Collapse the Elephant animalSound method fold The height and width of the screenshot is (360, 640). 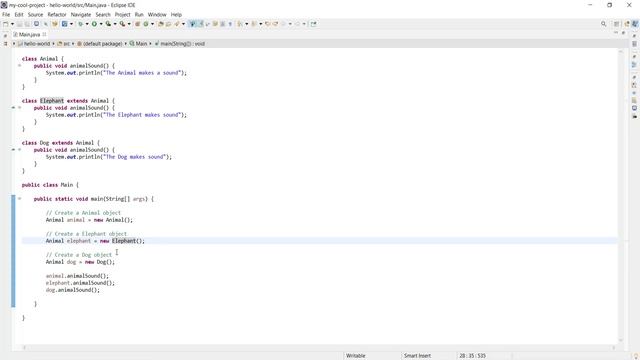pyautogui.click(x=19, y=108)
